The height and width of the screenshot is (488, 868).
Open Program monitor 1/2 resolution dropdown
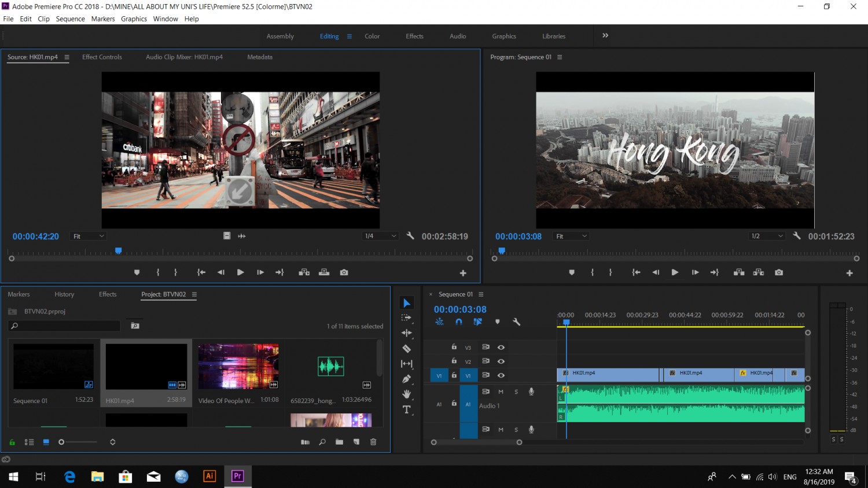(767, 236)
